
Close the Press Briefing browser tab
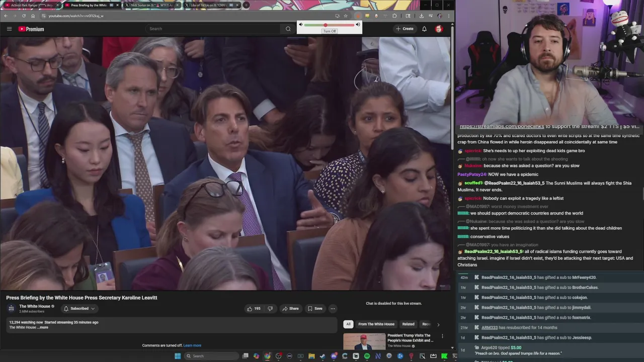(x=118, y=5)
